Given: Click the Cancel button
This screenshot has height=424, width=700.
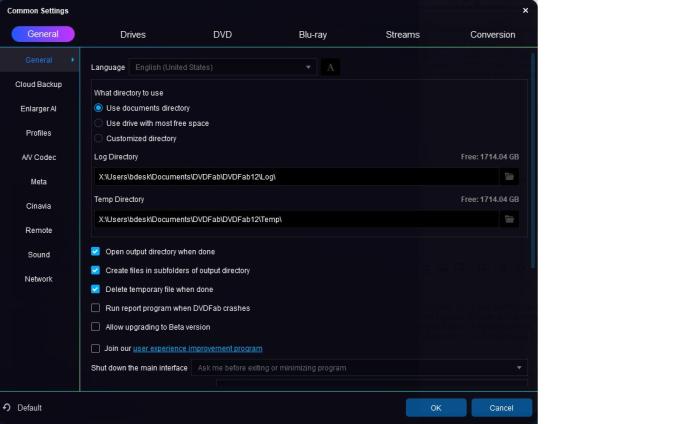Looking at the screenshot, I should click(x=501, y=407).
